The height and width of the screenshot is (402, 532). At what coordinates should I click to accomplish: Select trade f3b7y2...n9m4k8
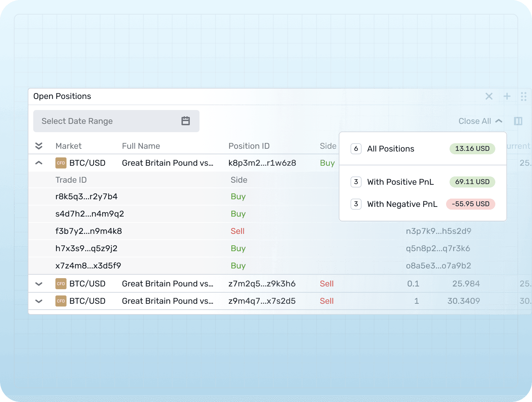[x=89, y=231]
